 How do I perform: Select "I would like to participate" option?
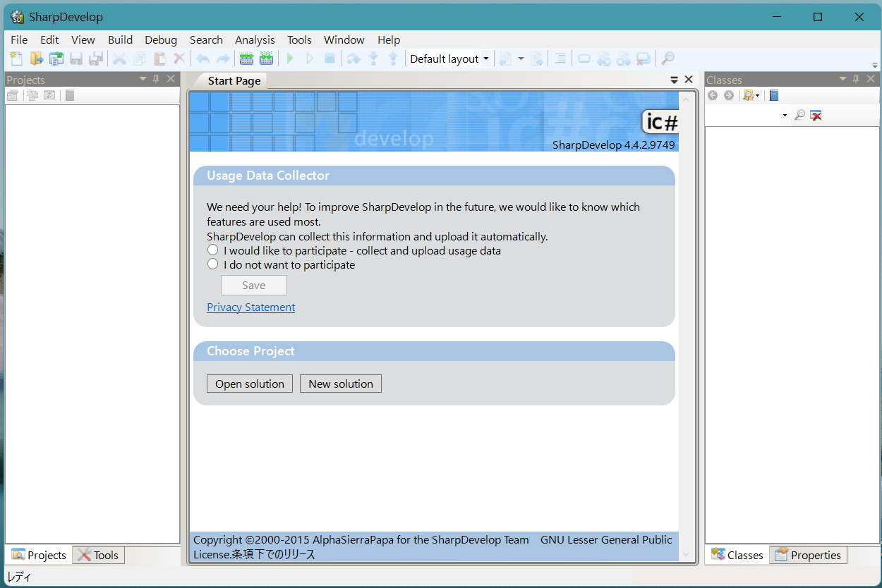[x=213, y=250]
